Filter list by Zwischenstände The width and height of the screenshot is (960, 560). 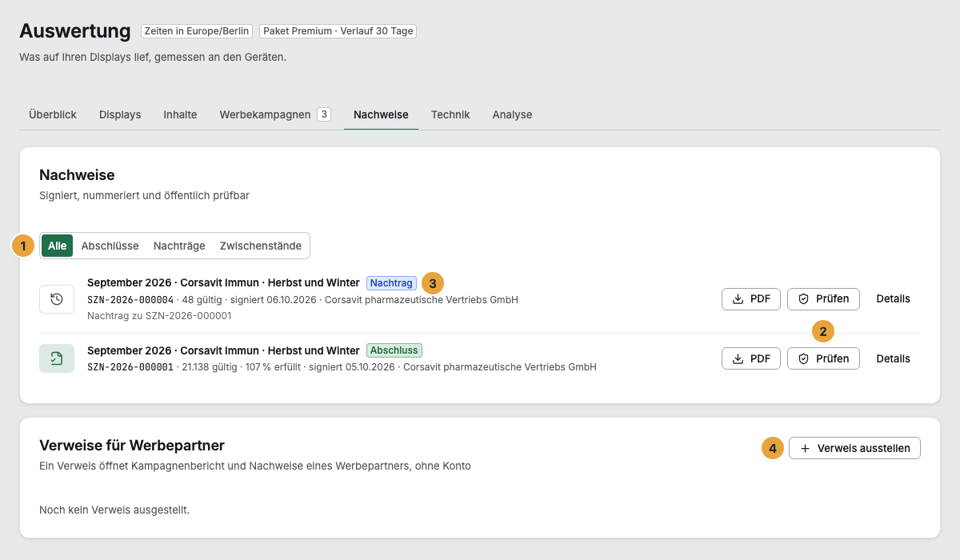[x=261, y=246]
